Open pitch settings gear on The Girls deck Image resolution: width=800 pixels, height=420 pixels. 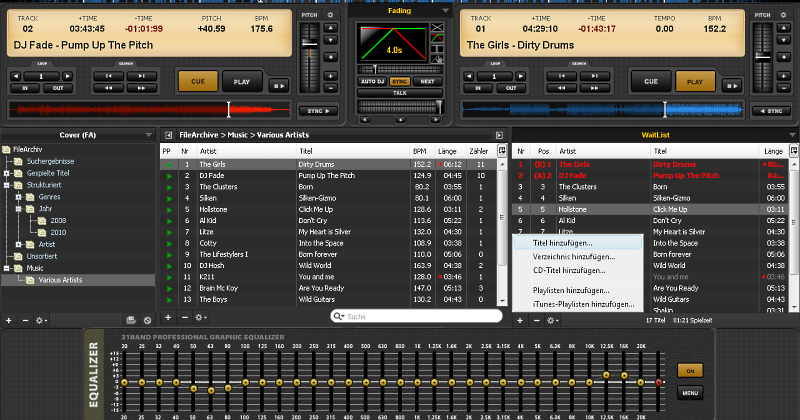783,15
